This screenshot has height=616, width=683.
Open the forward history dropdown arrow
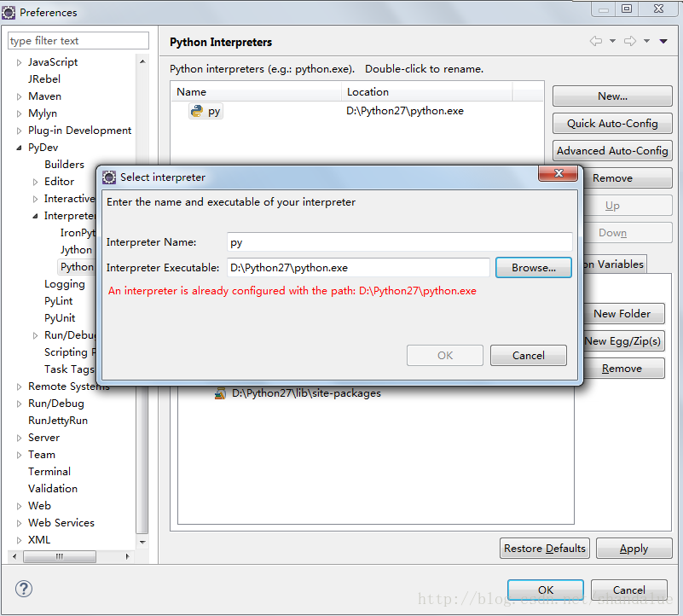pyautogui.click(x=647, y=41)
